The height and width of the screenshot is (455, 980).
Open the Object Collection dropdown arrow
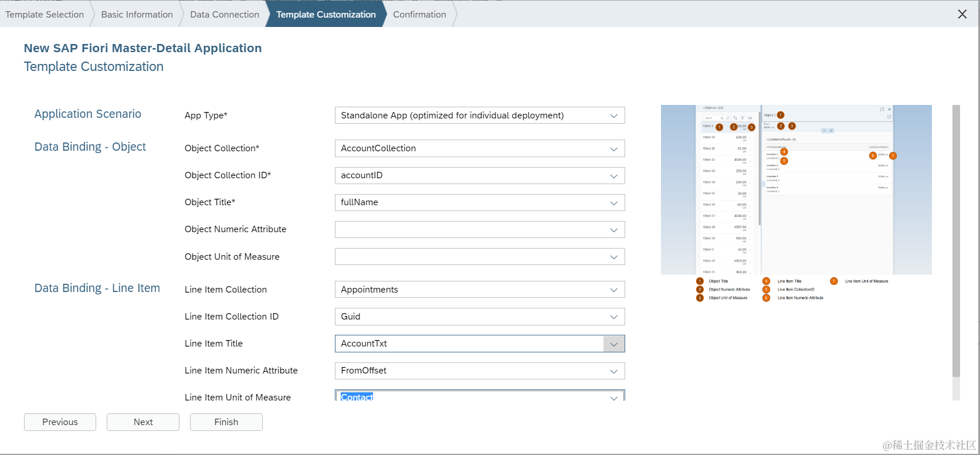613,149
